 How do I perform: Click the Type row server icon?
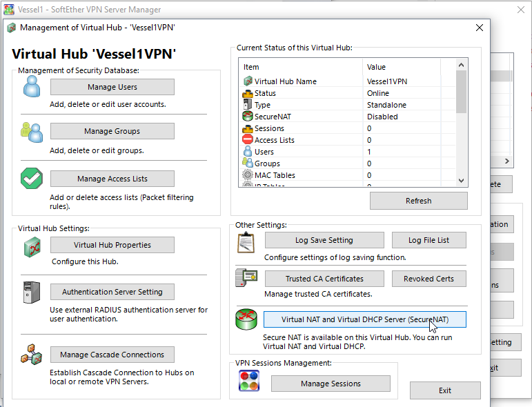coord(247,104)
